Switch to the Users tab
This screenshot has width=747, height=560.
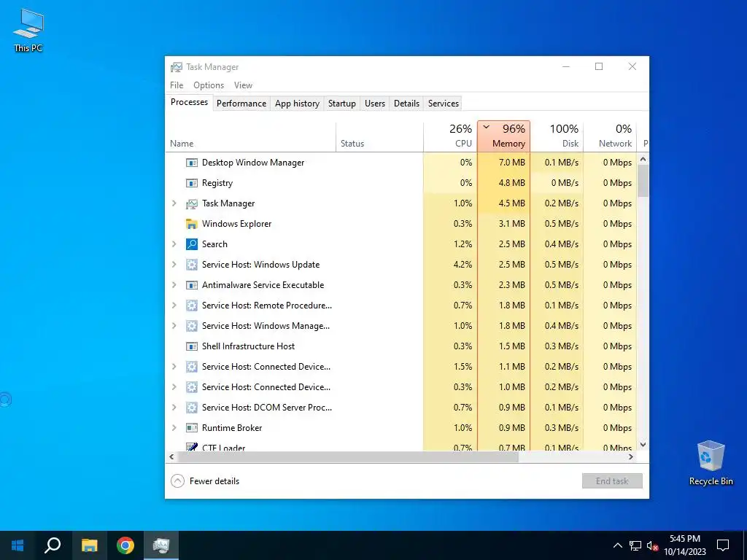tap(375, 104)
